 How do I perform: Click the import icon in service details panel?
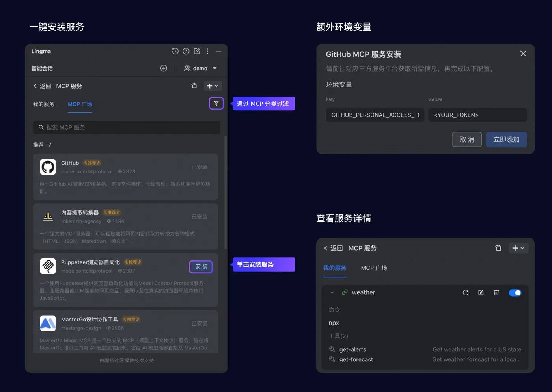tap(498, 248)
